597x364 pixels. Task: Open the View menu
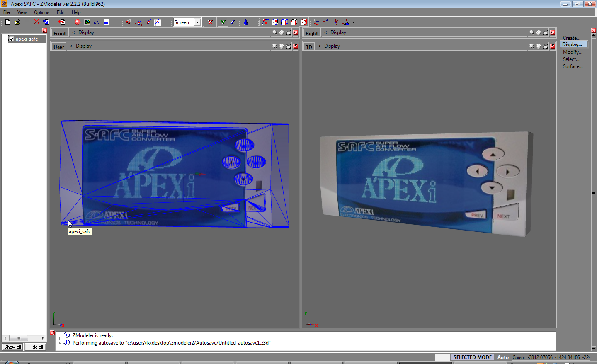click(22, 12)
